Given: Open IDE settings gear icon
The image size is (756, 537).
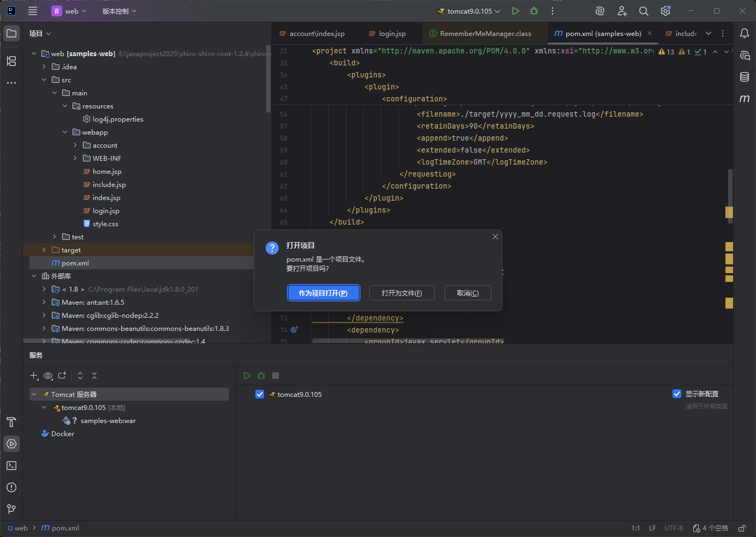Looking at the screenshot, I should [x=665, y=11].
